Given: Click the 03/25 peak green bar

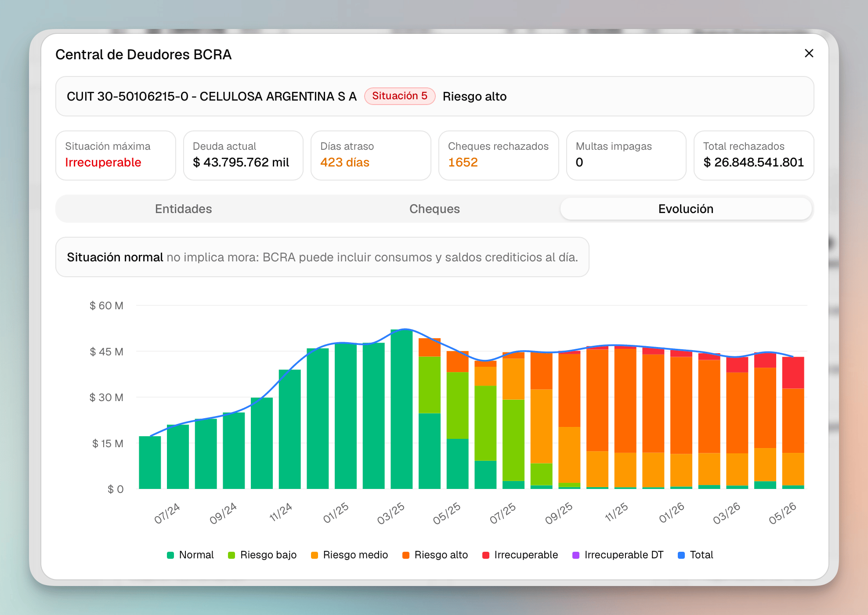Looking at the screenshot, I should [401, 409].
